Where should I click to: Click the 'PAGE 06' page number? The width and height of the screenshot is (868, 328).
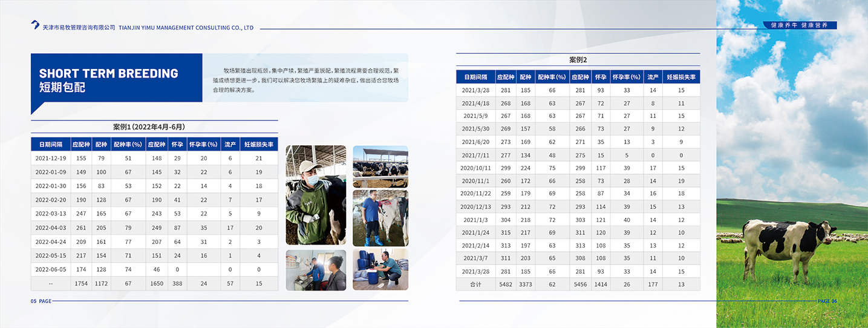(827, 301)
